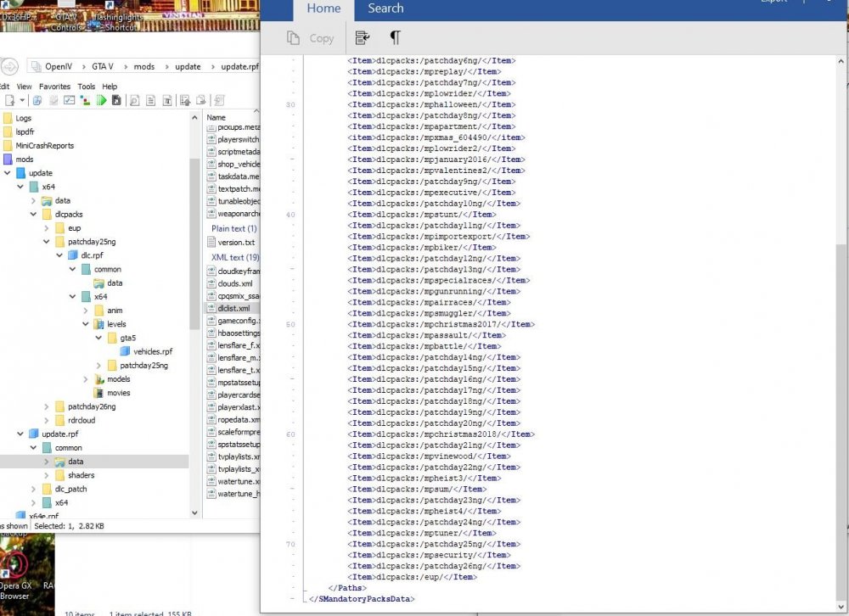
Task: Select the mods folder in the tree
Action: click(x=25, y=160)
